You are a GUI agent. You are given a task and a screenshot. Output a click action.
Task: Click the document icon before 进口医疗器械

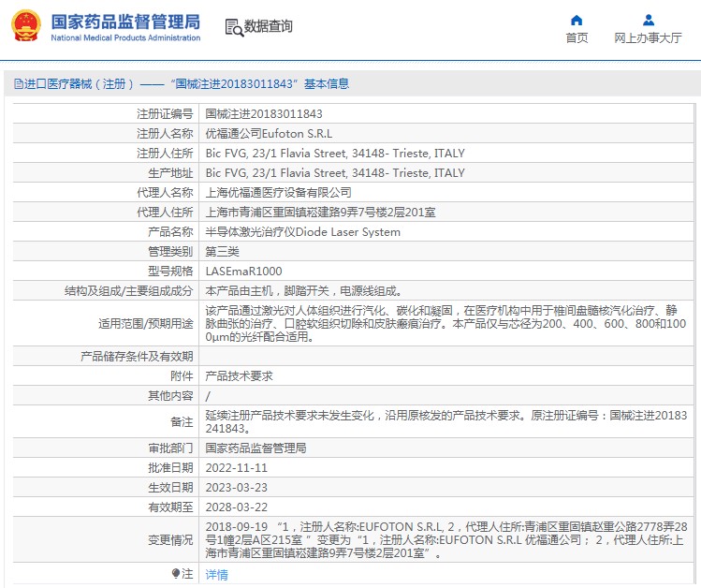18,84
